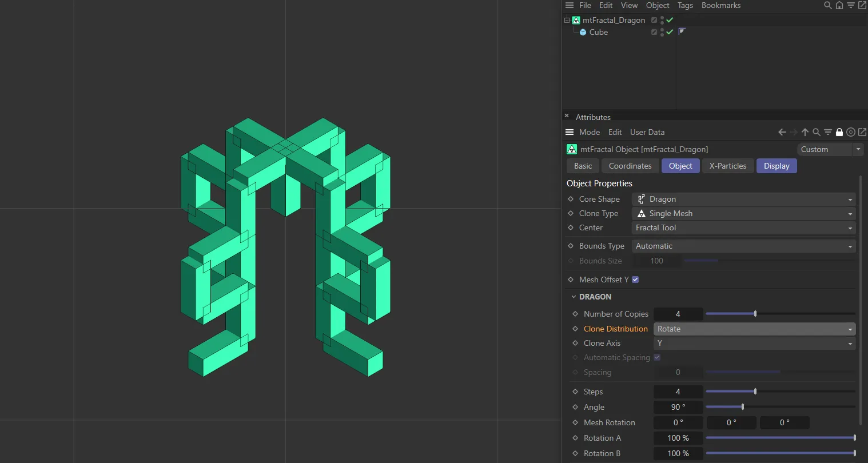Click the lock icon in Attributes panel
The image size is (868, 463).
tap(839, 132)
